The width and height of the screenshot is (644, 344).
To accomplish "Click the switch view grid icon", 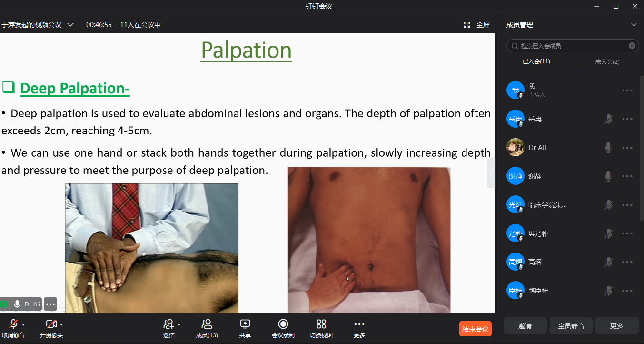I will click(x=321, y=324).
